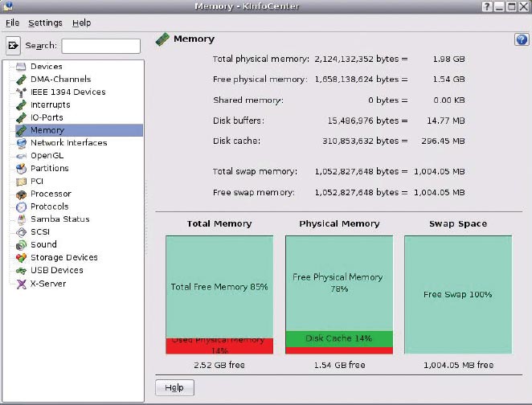Open the File menu
The image size is (532, 405).
(x=12, y=23)
